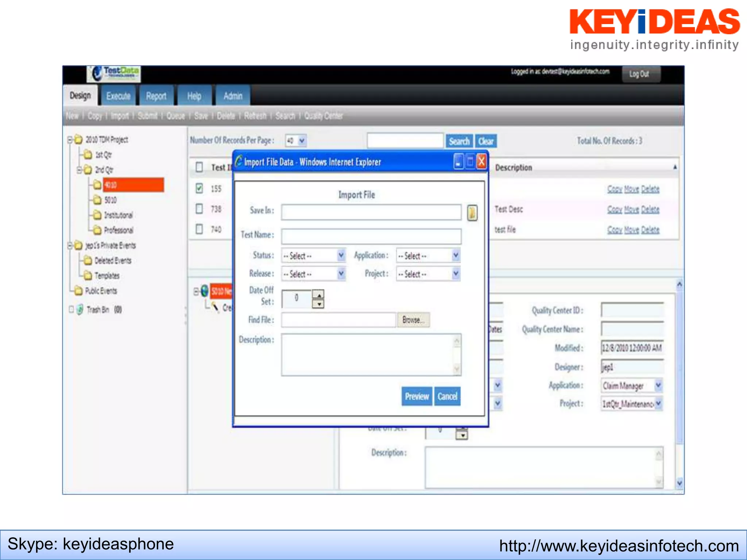747x560 pixels.
Task: Click the Test Name input field
Action: coord(371,236)
